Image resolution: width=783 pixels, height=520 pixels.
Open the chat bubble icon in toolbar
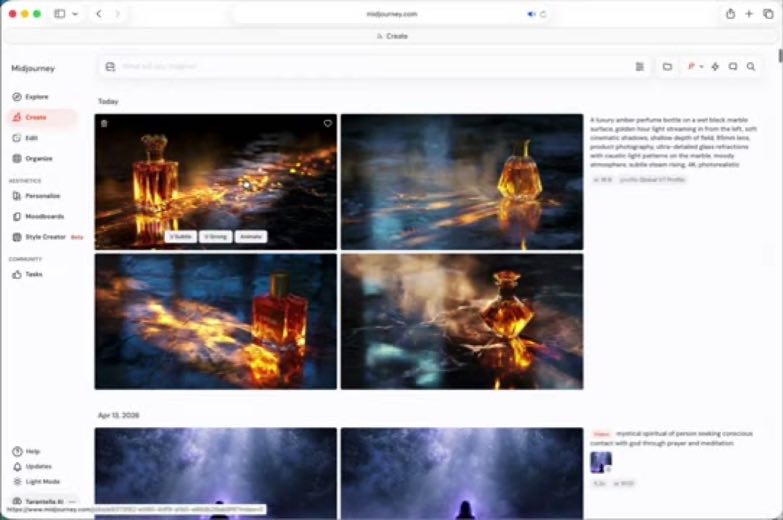733,66
